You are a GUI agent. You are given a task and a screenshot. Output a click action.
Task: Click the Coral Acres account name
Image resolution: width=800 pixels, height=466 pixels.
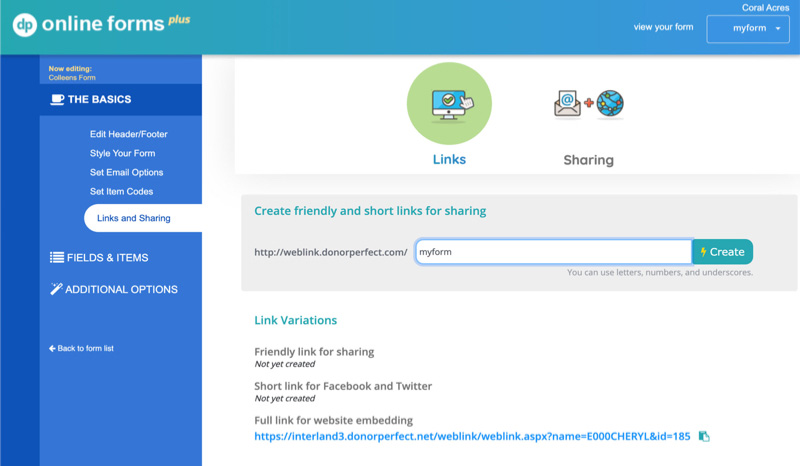point(765,8)
